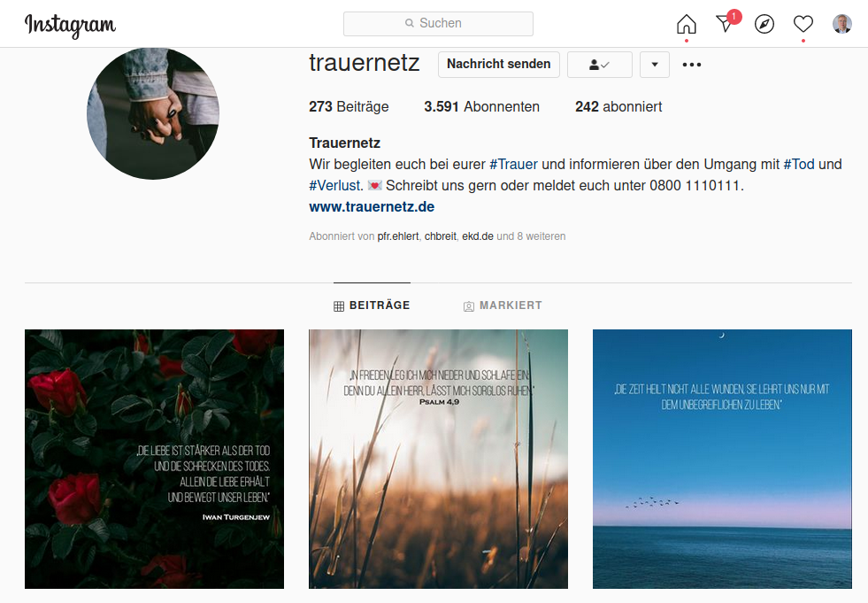Viewport: 868px width, 603px height.
Task: Open the blue sea quote post
Action: tap(722, 459)
